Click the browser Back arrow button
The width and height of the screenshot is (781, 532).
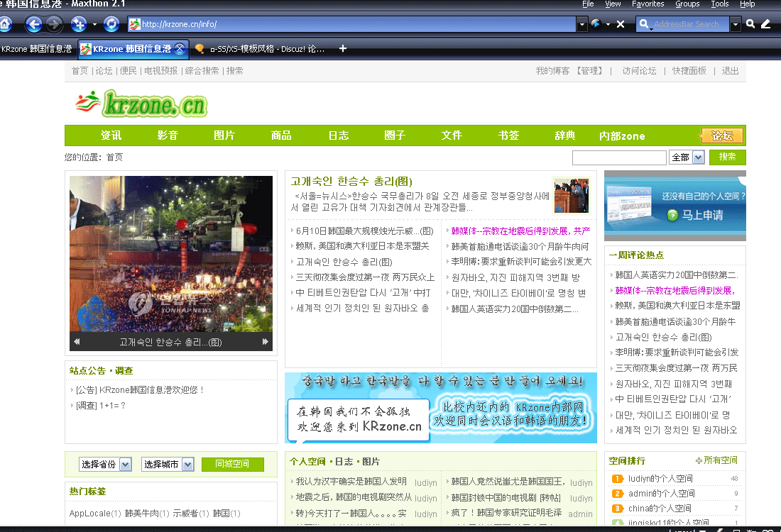tap(33, 24)
